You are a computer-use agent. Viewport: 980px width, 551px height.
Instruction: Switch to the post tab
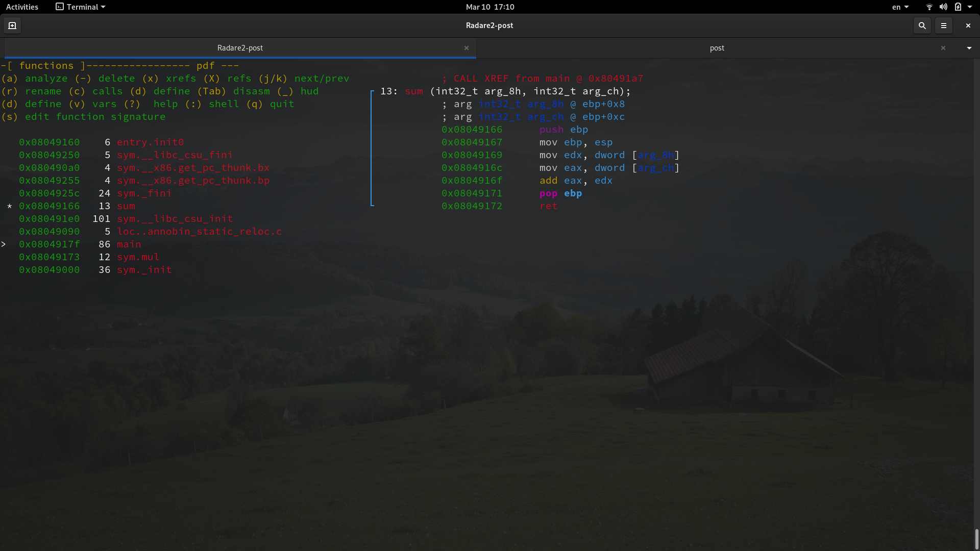pos(717,48)
